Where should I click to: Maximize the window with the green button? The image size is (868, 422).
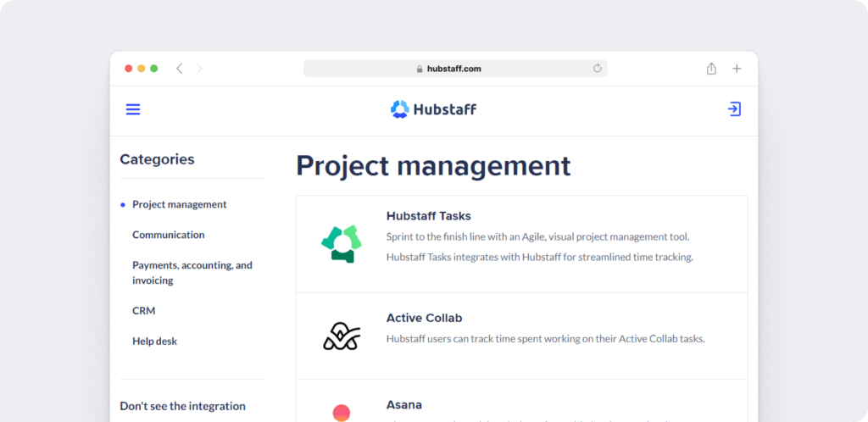click(154, 69)
